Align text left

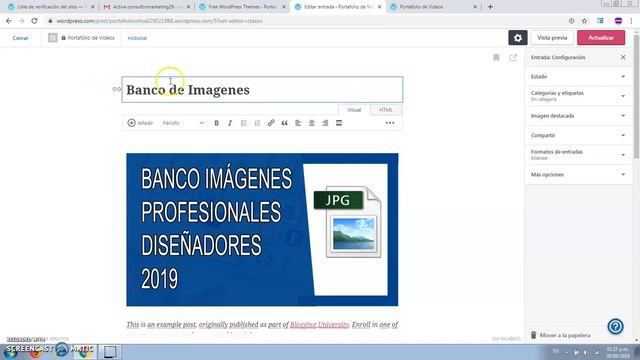coord(298,123)
